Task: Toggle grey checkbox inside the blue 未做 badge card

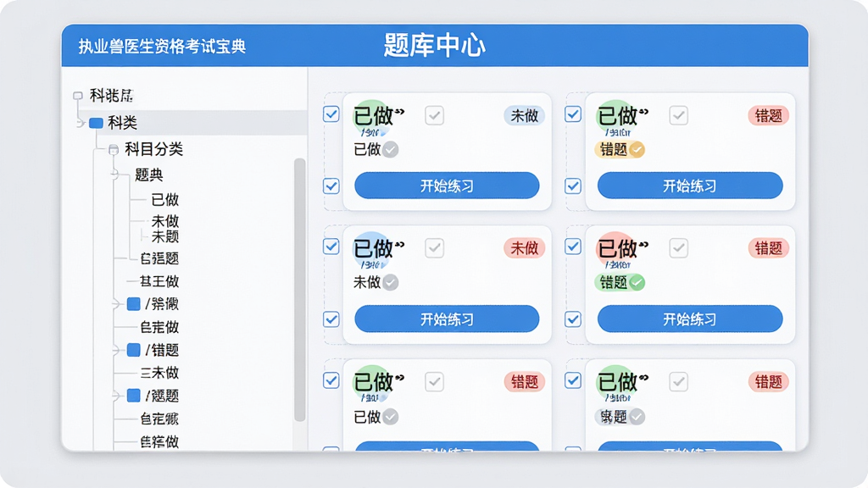Action: [x=435, y=115]
